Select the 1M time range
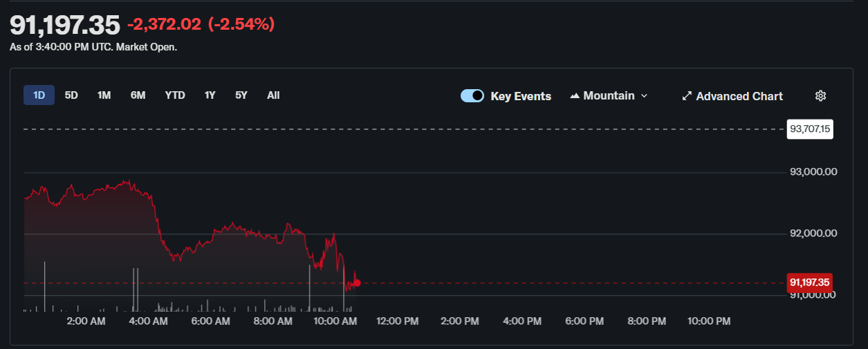 coord(104,95)
